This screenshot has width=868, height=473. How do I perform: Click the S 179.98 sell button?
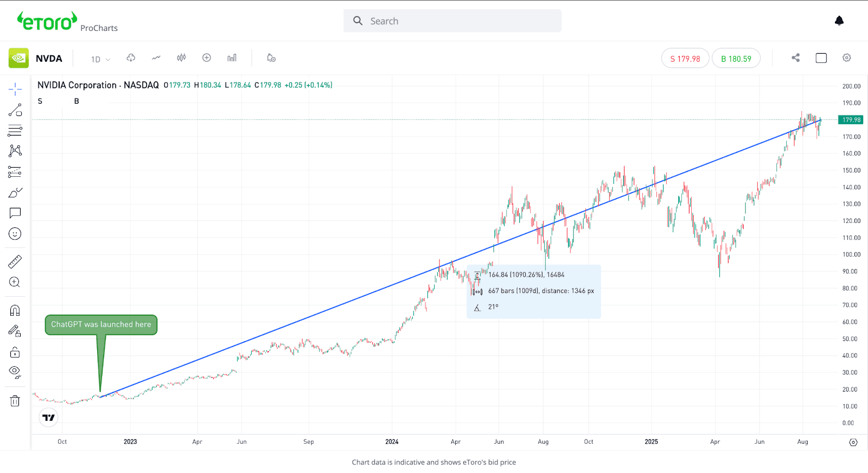pyautogui.click(x=685, y=59)
